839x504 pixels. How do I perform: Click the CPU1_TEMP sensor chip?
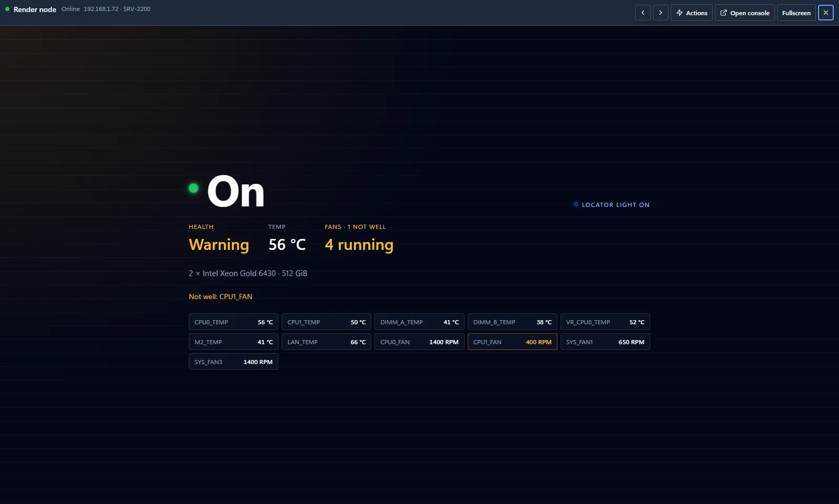[x=326, y=322]
